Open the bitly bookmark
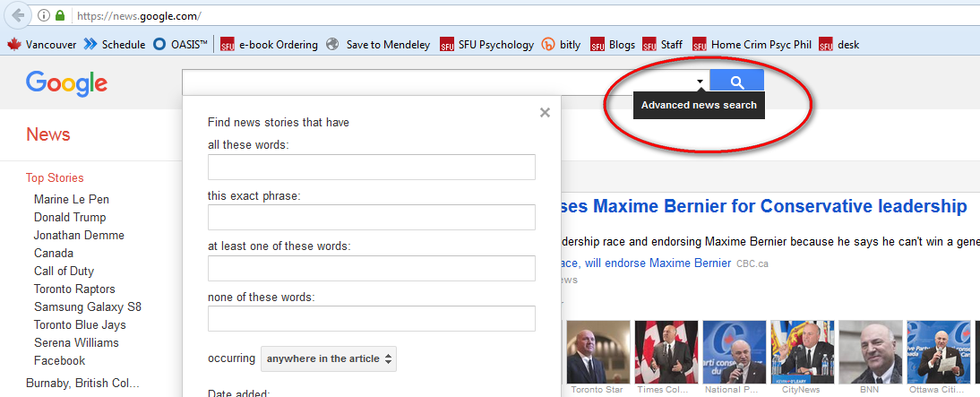Screen dimensions: 980x397 coord(562,45)
